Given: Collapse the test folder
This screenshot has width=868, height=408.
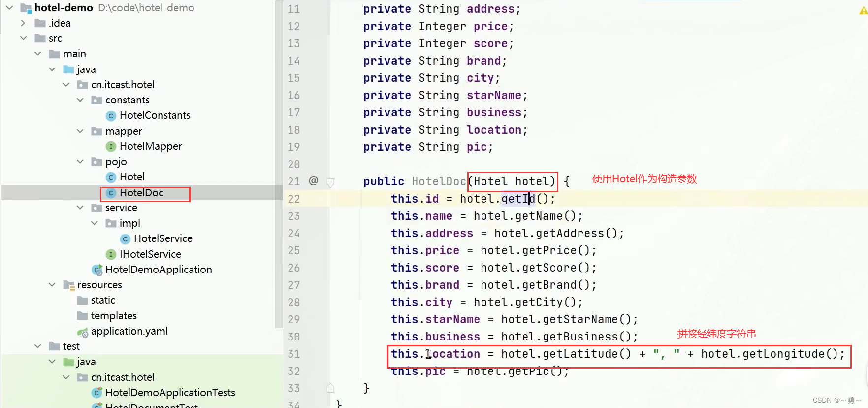Looking at the screenshot, I should coord(38,346).
